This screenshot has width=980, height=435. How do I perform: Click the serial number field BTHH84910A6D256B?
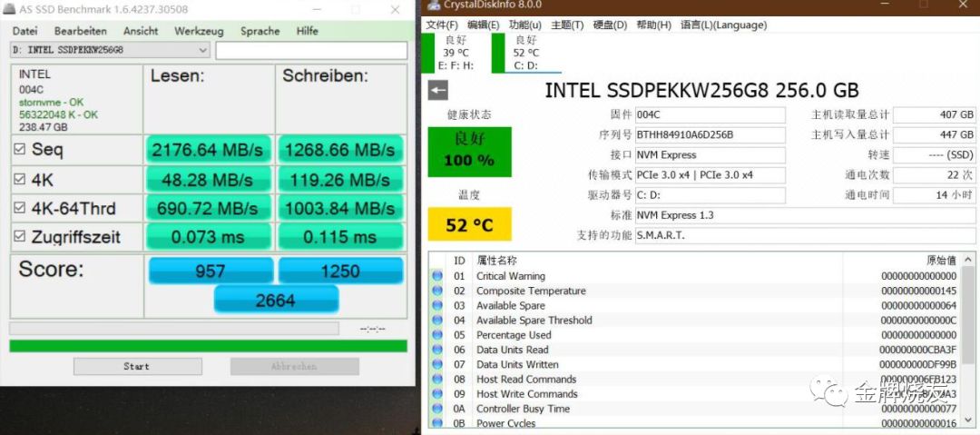710,135
